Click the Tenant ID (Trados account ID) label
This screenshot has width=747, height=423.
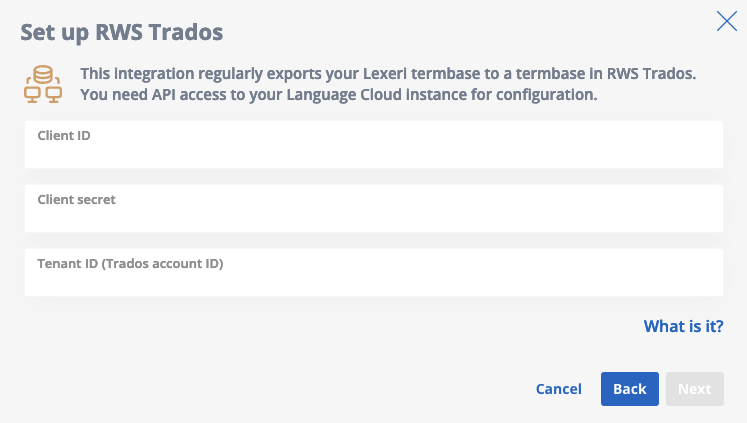click(x=130, y=263)
